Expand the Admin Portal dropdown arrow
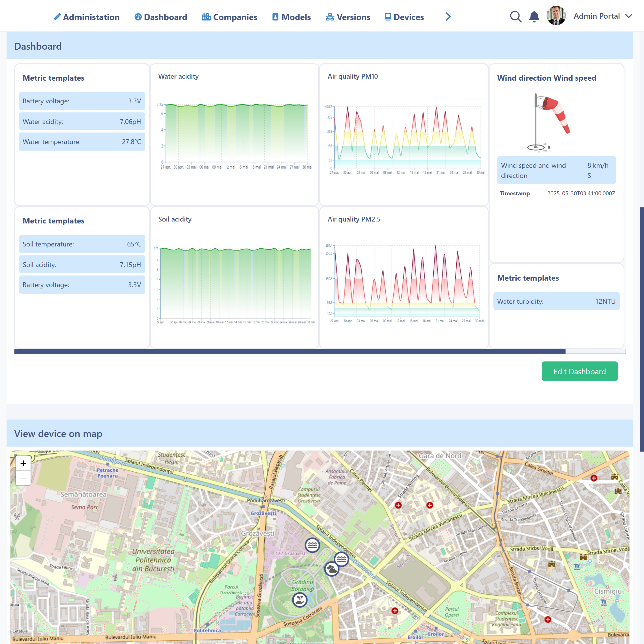Image resolution: width=644 pixels, height=644 pixels. tap(629, 16)
